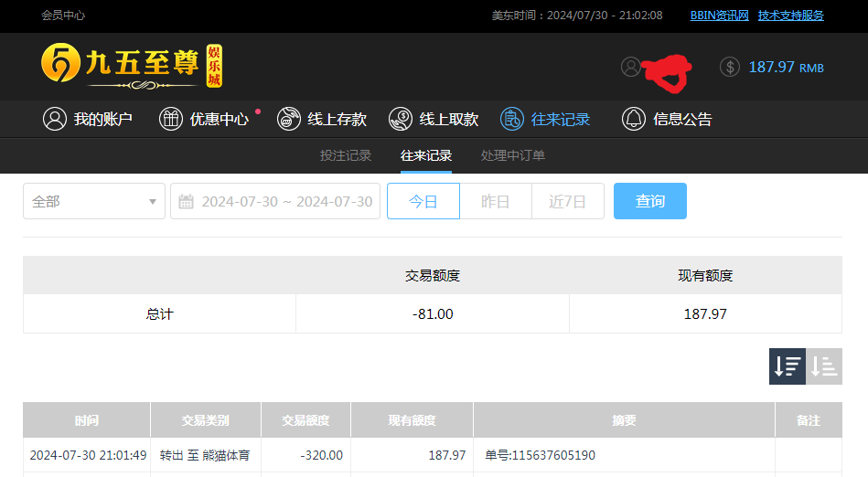The image size is (868, 477).
Task: Sort records in descending order
Action: [x=787, y=366]
